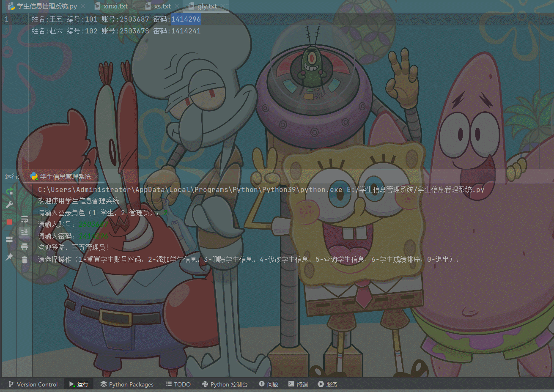Close the xinxi.txt tab
554x392 pixels.
click(x=134, y=6)
